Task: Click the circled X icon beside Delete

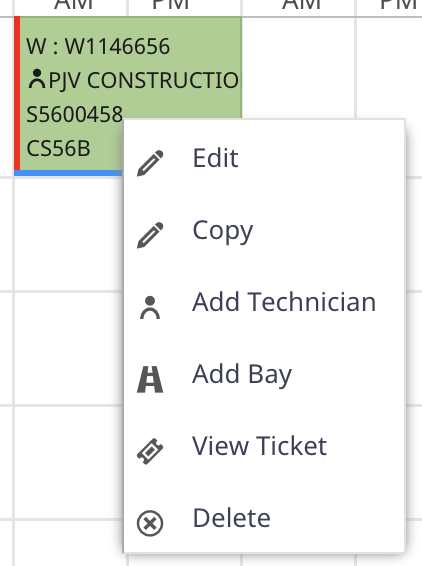Action: 150,523
